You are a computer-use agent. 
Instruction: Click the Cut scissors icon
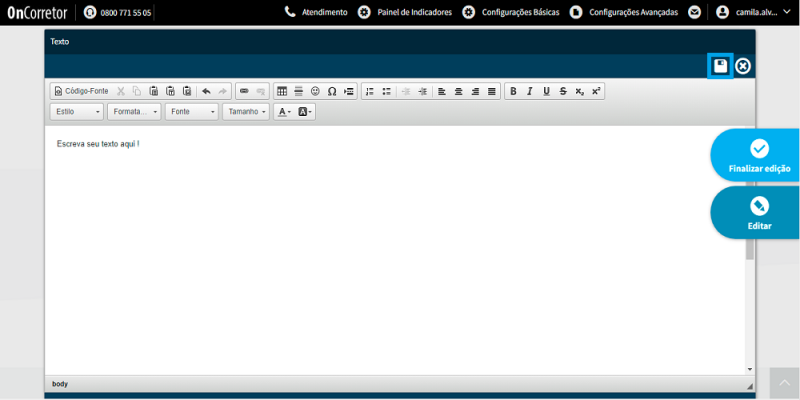click(121, 91)
